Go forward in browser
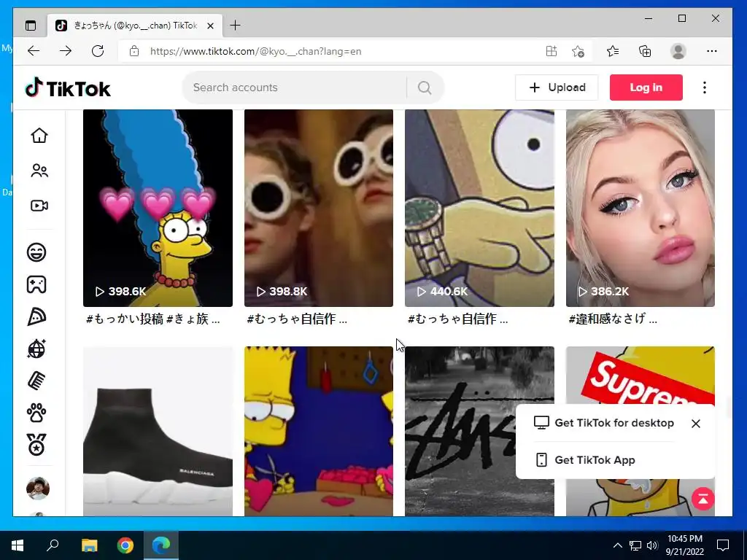Viewport: 747px width, 560px height. (x=66, y=51)
